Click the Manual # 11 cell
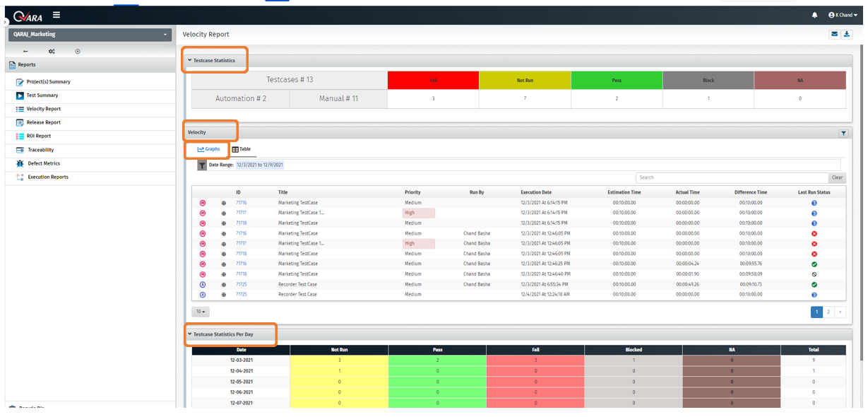Image resolution: width=868 pixels, height=417 pixels. click(338, 99)
